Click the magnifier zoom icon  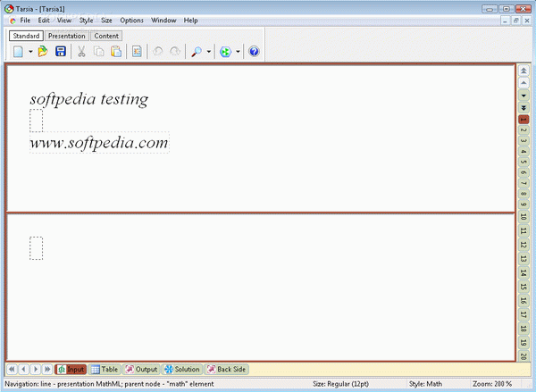click(197, 52)
